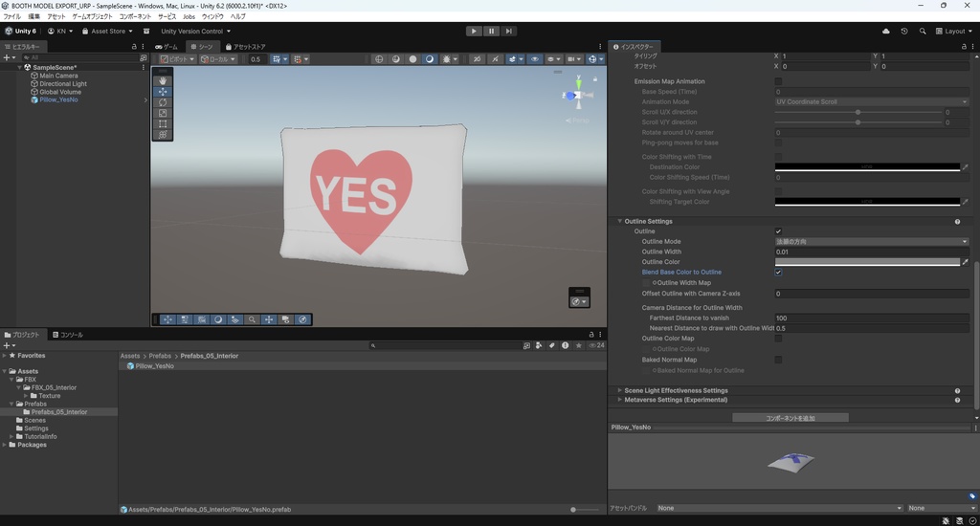This screenshot has height=526, width=980.
Task: Select the combined Transform tool
Action: [163, 134]
